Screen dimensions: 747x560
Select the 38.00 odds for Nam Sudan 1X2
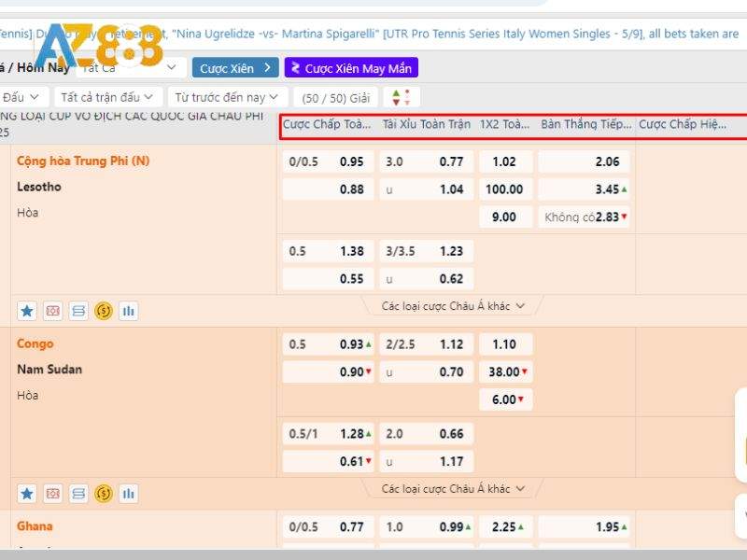[507, 371]
